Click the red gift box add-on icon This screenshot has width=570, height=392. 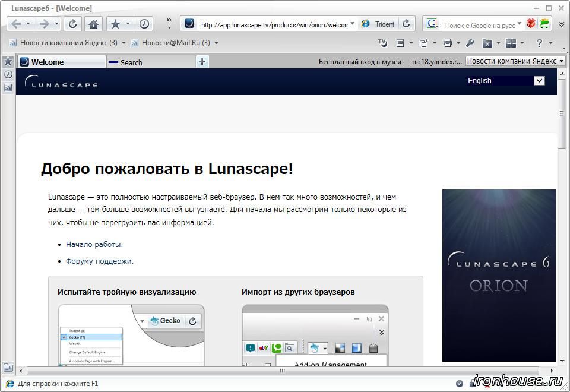531,24
